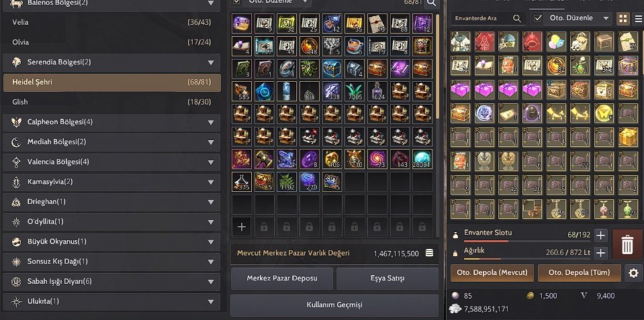This screenshot has height=320, width=644.
Task: Click the market value list icon
Action: pos(429,253)
